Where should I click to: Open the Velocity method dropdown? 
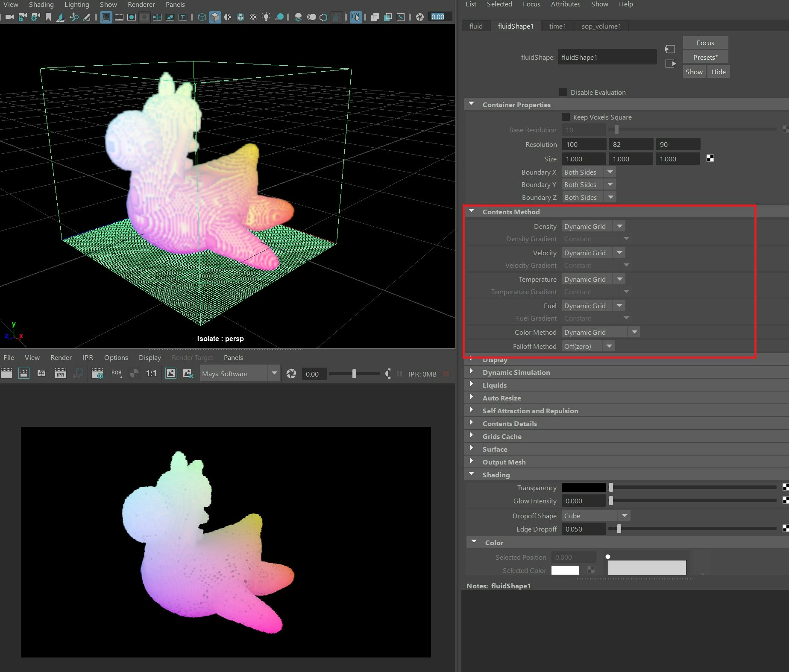click(x=593, y=253)
